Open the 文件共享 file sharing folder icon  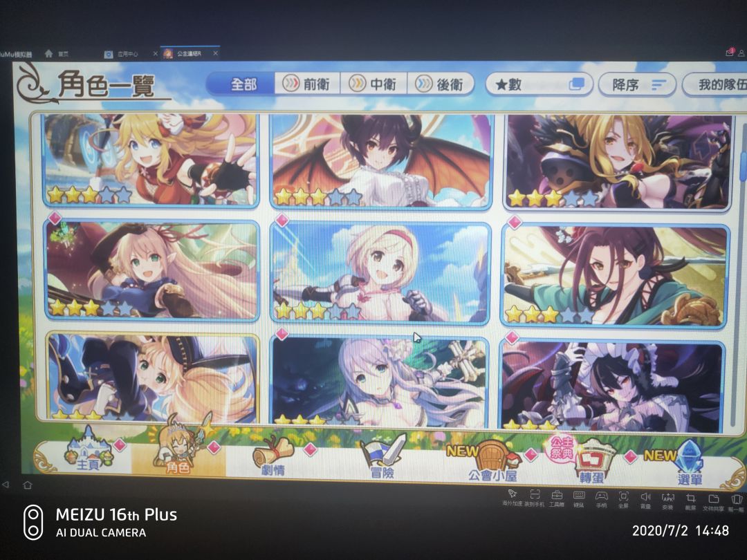point(713,499)
